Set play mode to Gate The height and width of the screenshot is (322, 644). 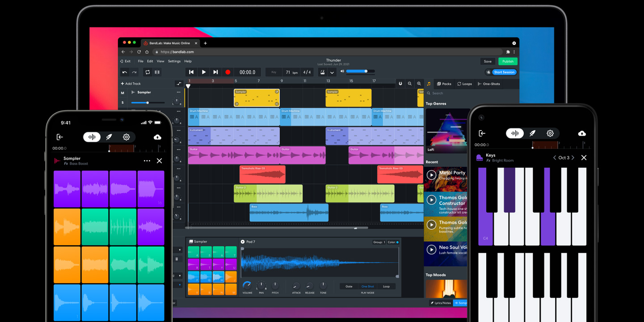pos(349,287)
